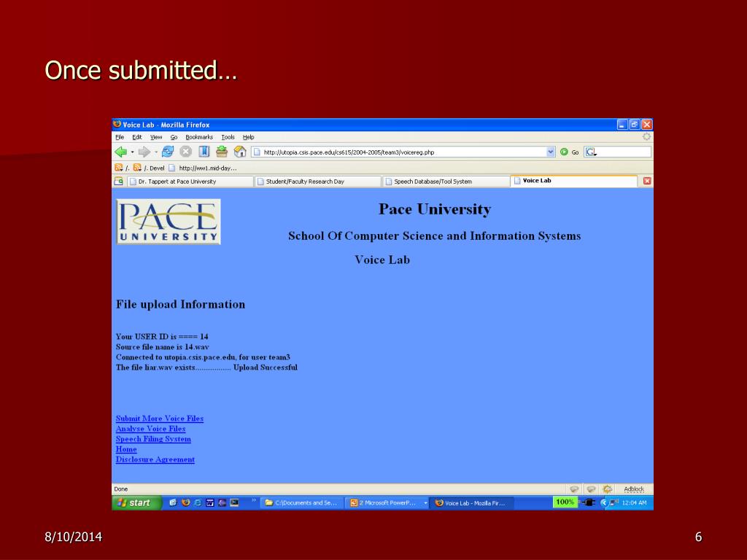
Task: Expand quick launch overflow chevron
Action: coord(254,500)
